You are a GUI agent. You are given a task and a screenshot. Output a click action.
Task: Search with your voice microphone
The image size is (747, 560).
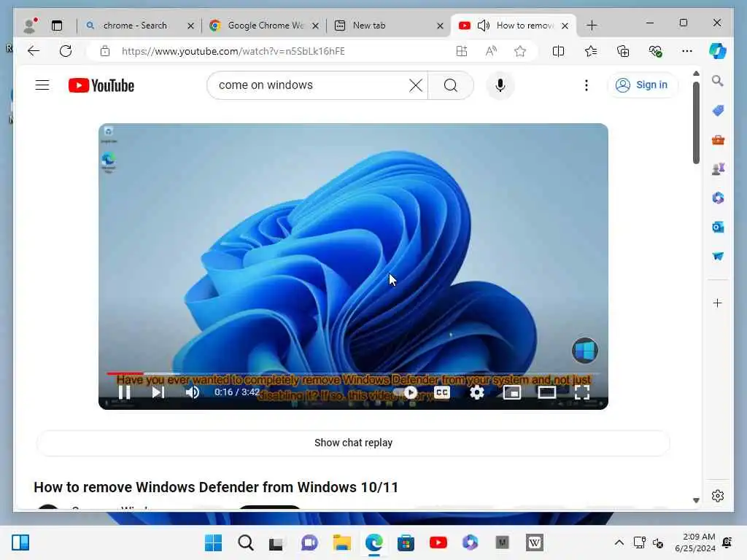coord(500,85)
